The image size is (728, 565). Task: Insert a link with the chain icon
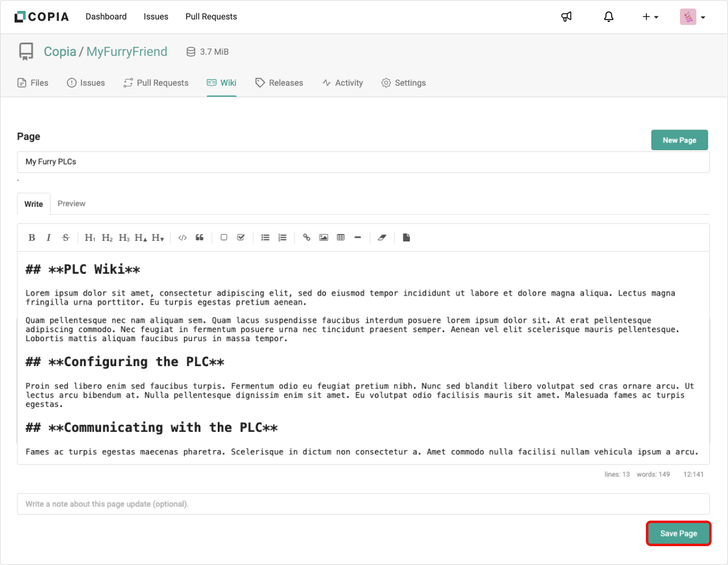click(x=307, y=238)
